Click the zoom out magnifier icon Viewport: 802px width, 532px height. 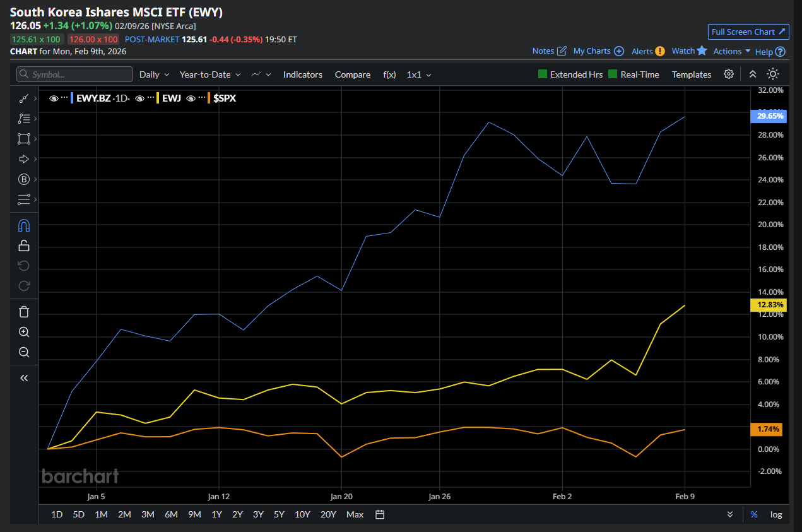point(24,352)
